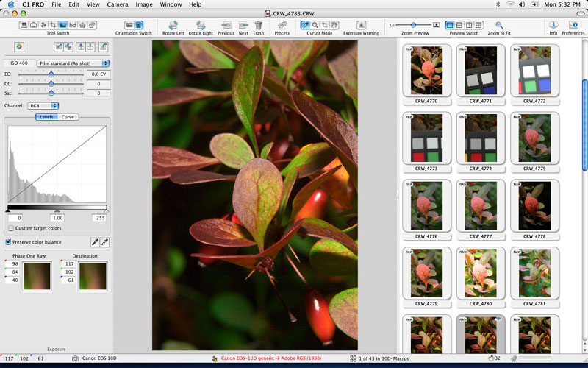Switch to the Curve tab

coord(68,117)
